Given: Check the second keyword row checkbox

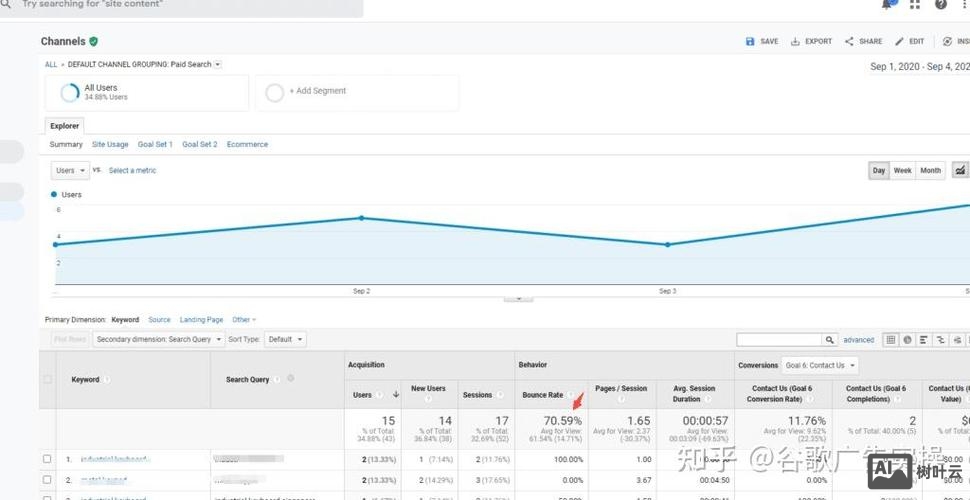Looking at the screenshot, I should pos(47,480).
